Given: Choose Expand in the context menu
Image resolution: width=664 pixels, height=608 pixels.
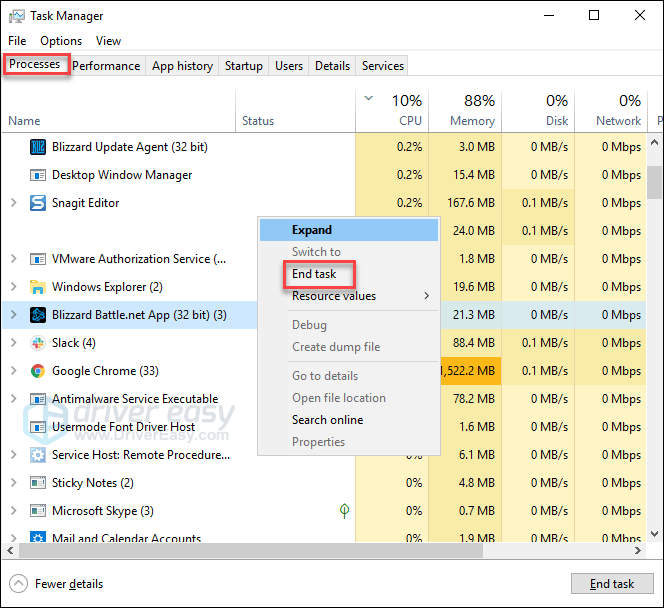Looking at the screenshot, I should (349, 230).
